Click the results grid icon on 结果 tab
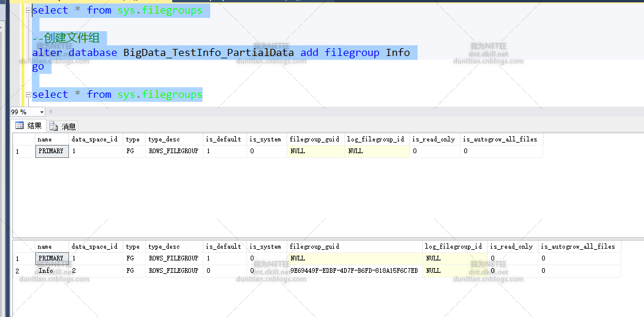 [x=19, y=126]
